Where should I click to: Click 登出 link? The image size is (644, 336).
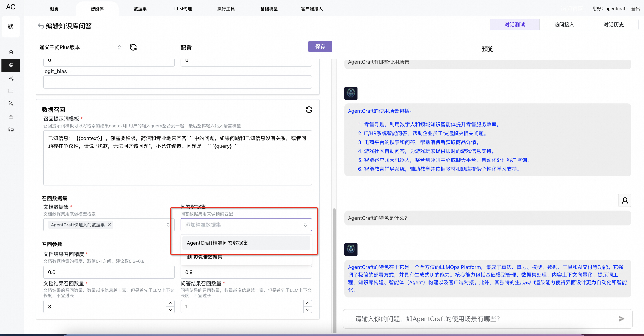point(635,9)
